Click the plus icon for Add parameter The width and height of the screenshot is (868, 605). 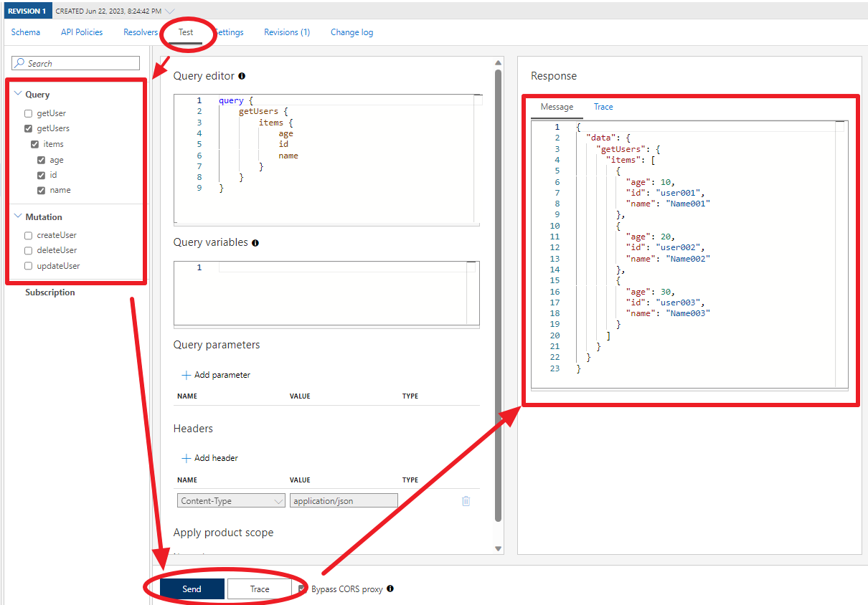pos(186,375)
